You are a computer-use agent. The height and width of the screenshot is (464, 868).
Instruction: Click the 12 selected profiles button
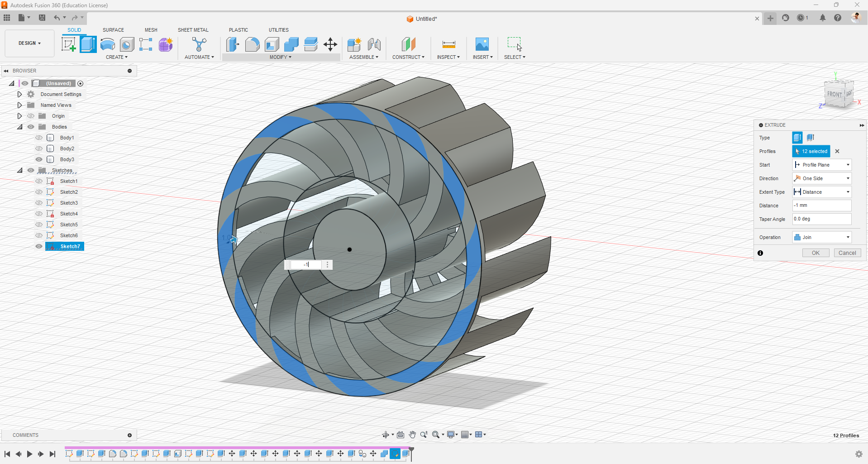pos(811,151)
